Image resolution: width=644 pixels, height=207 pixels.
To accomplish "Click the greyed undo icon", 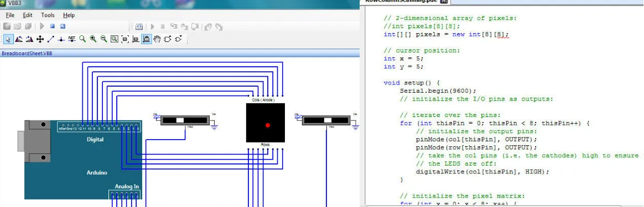I will click(x=208, y=26).
